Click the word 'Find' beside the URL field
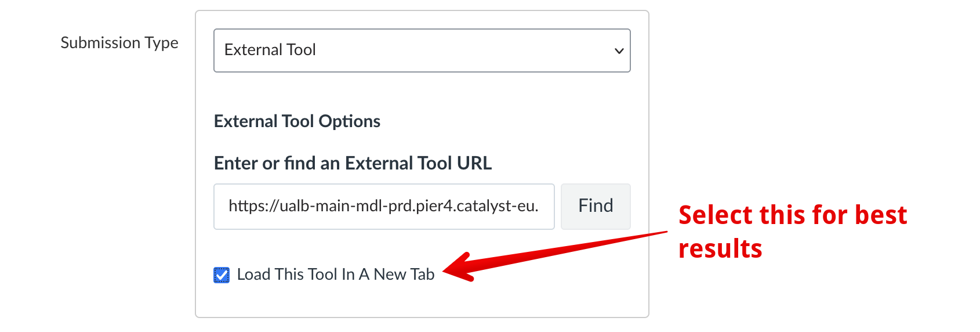The image size is (980, 332). point(596,206)
